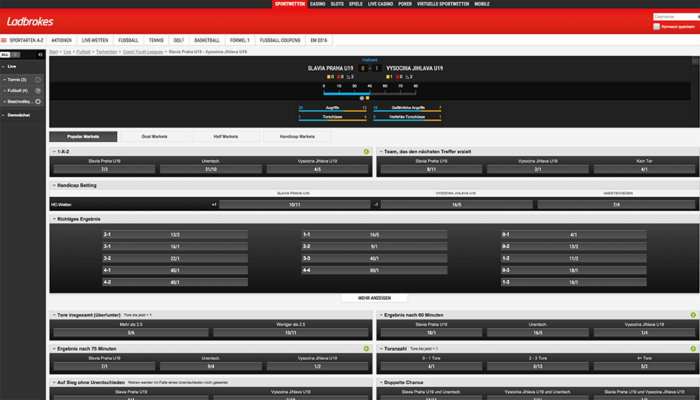This screenshot has width=700, height=400.
Task: Select the Popular Markets tab
Action: point(83,137)
